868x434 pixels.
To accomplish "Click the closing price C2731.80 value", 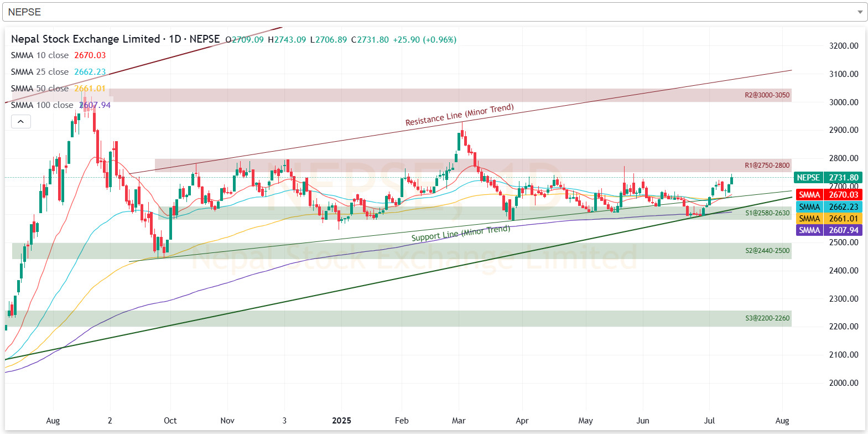I will click(x=370, y=40).
